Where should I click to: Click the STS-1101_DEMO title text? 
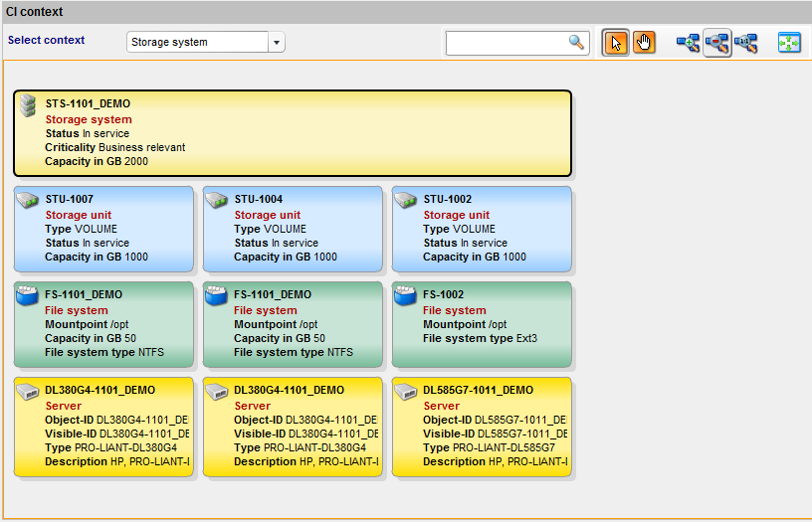[x=88, y=103]
